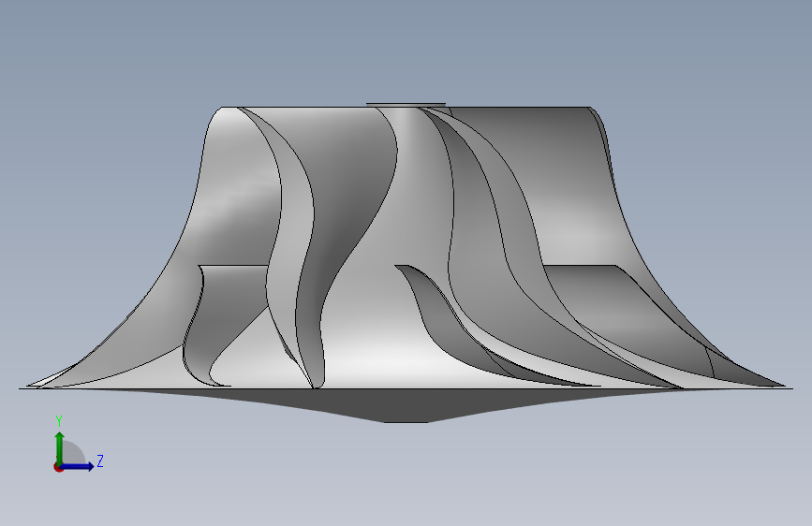Click the green Y axis arrow of the triad
The height and width of the screenshot is (526, 812).
click(60, 447)
